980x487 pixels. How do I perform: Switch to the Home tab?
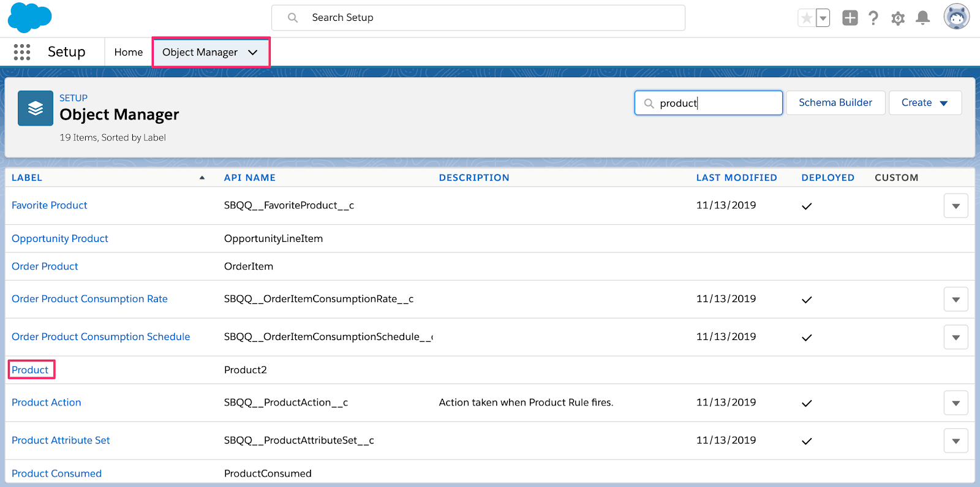point(129,52)
